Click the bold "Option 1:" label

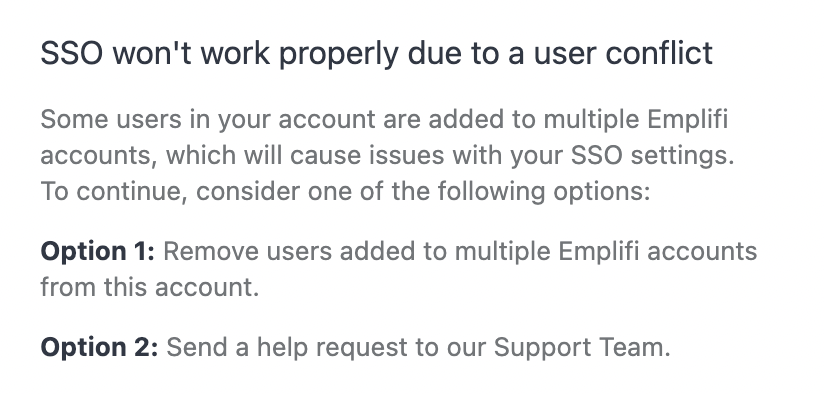tap(98, 251)
